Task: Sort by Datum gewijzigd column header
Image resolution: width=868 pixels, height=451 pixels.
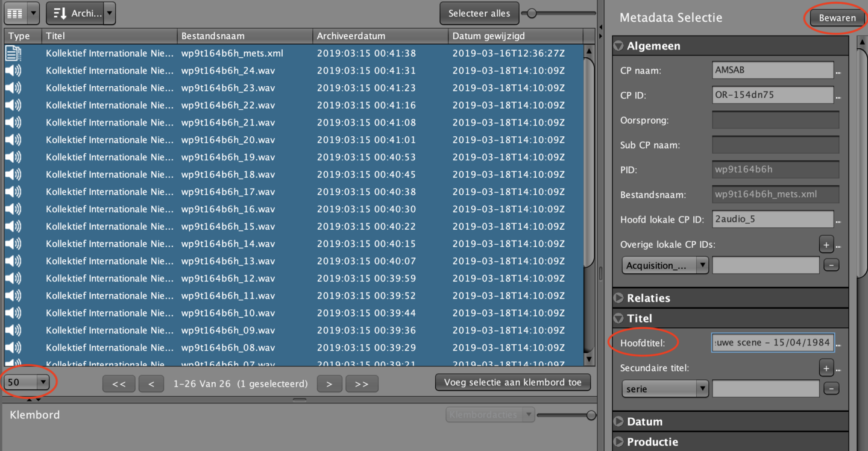Action: [515, 36]
